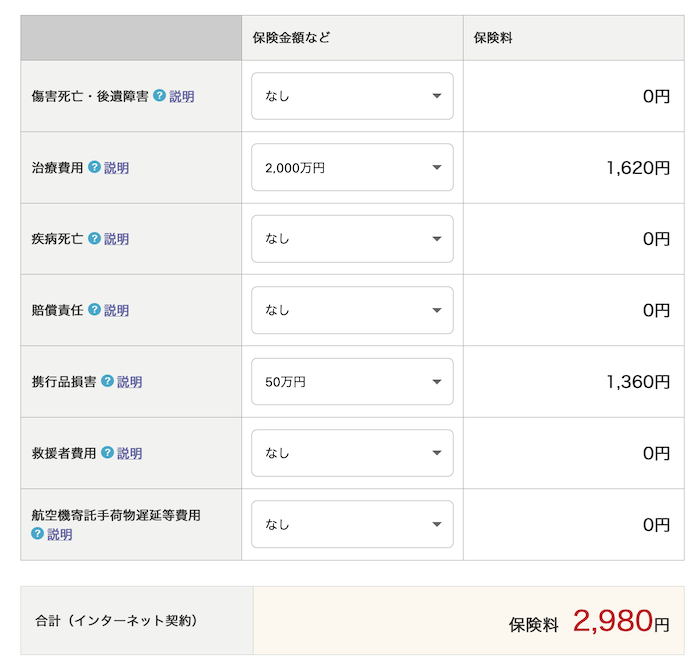The image size is (694, 667).
Task: Click help icon under 航空機寄託手荷物遅延等費用
Action: 38,534
